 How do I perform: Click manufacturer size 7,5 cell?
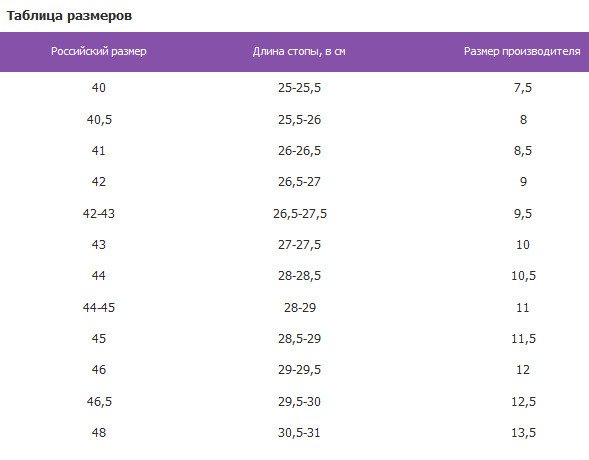[x=523, y=87]
